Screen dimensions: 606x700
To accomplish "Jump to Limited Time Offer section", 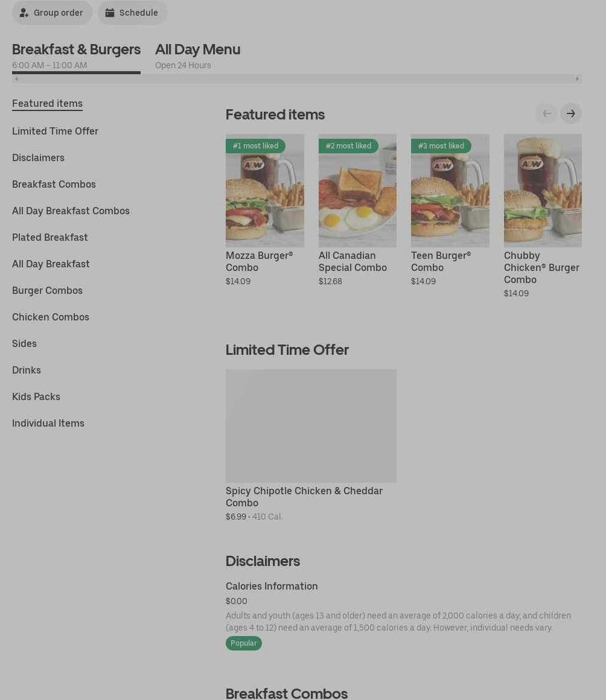I will (55, 131).
